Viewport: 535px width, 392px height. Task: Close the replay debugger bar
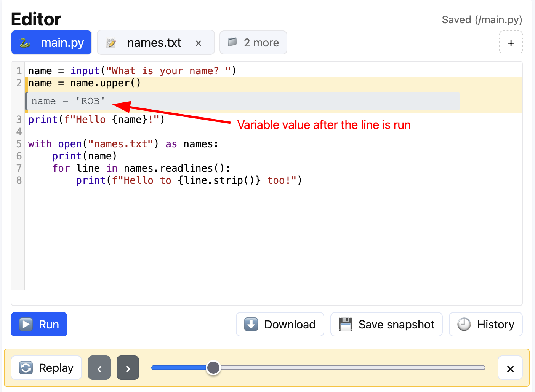[510, 368]
